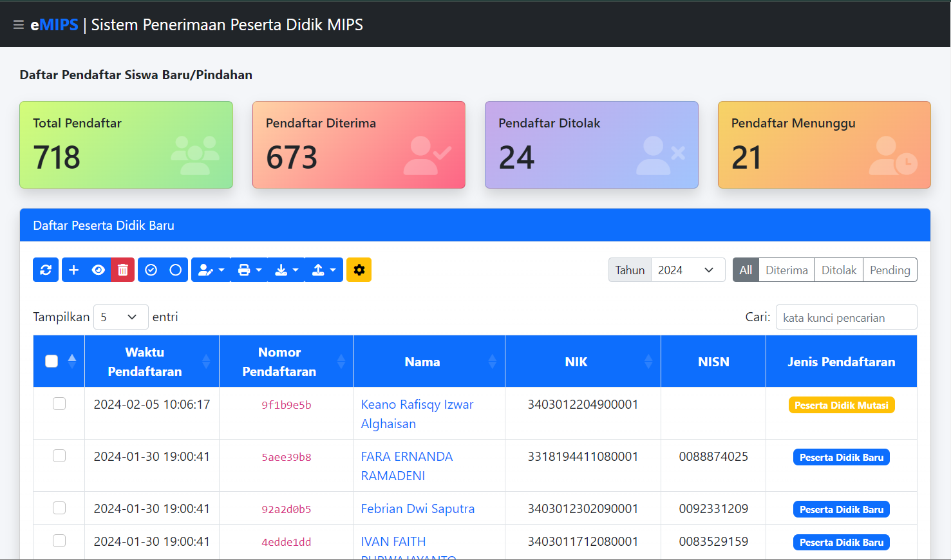
Task: Open the hamburger menu in header
Action: coord(18,24)
